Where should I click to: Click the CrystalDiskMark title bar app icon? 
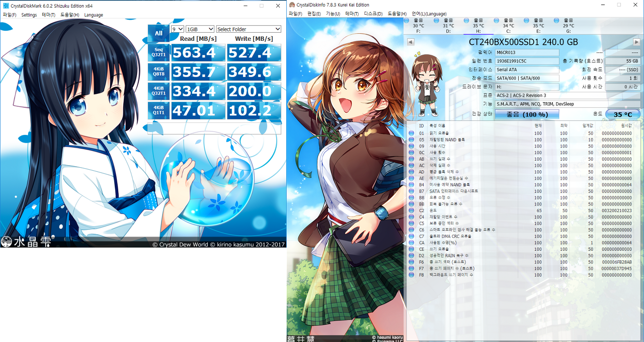(5, 6)
